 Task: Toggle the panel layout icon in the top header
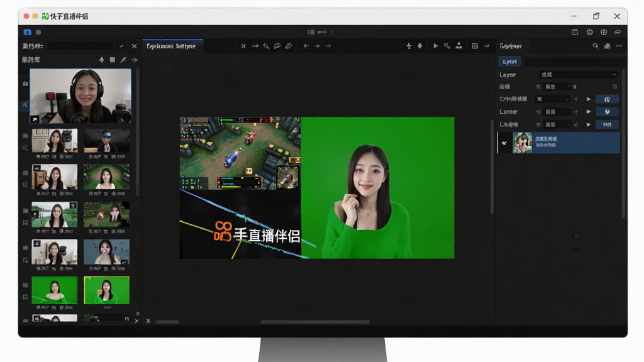pyautogui.click(x=575, y=32)
